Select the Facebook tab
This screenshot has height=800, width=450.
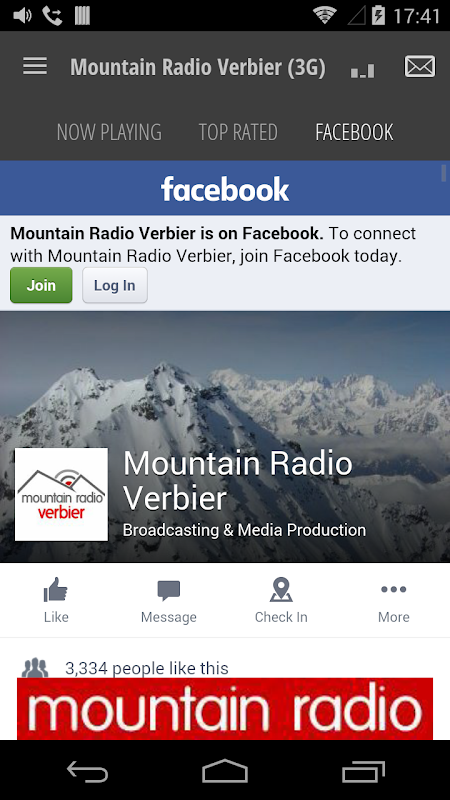coord(354,132)
